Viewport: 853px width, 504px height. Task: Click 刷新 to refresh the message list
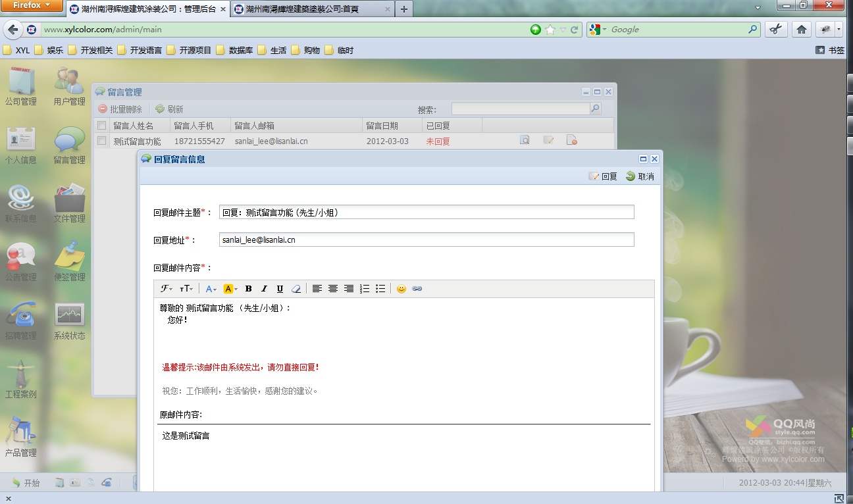click(x=169, y=109)
